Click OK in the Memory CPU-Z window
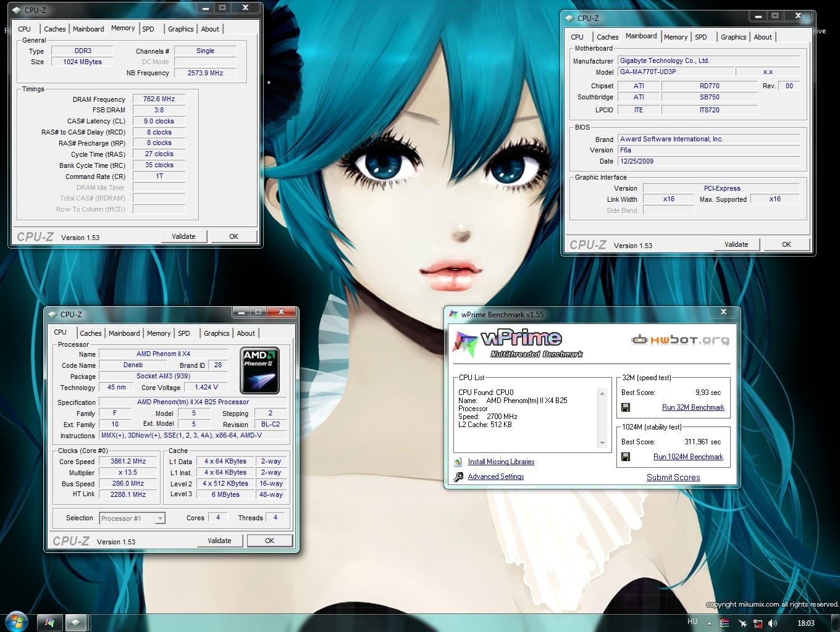Screen dimensions: 840x632 pos(233,236)
